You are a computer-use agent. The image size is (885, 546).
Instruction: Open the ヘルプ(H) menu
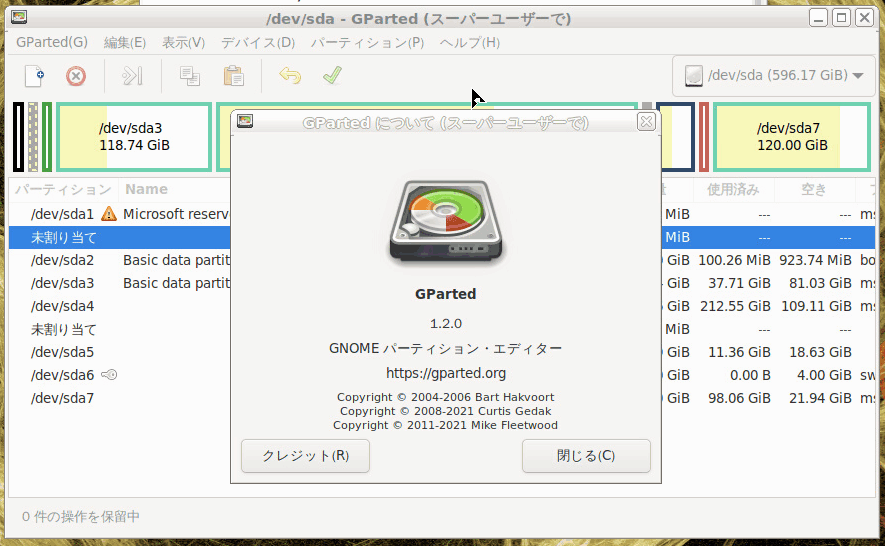coord(470,42)
